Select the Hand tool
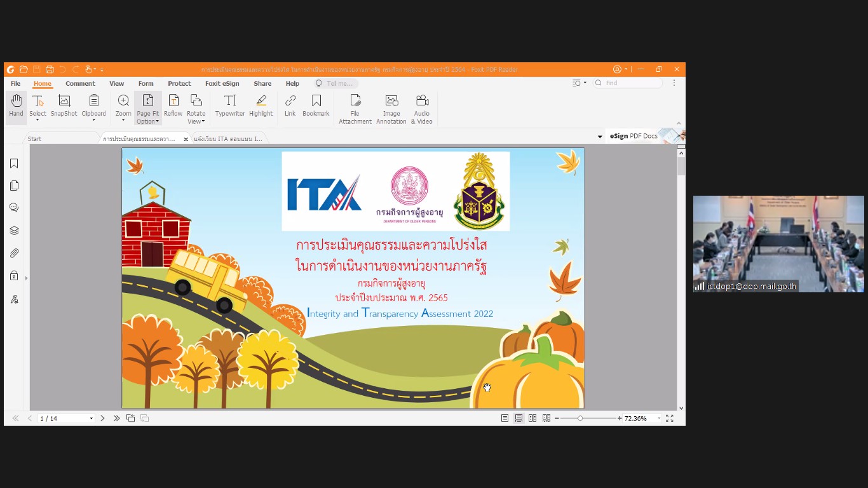 click(x=16, y=106)
